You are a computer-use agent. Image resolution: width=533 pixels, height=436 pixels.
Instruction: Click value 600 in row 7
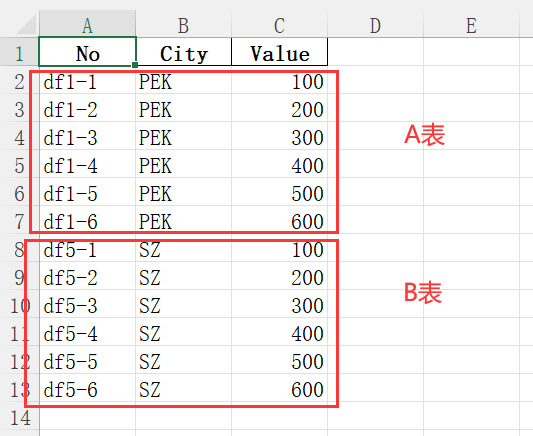click(280, 220)
